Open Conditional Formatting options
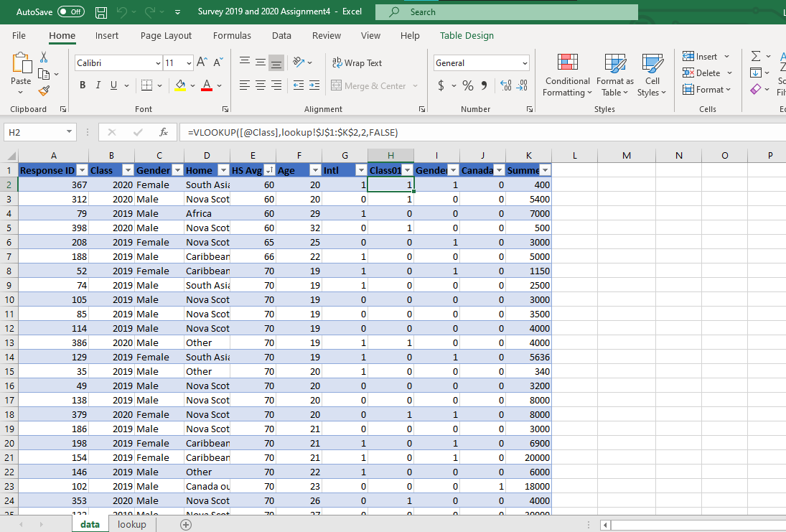Image resolution: width=786 pixels, height=532 pixels. point(567,75)
